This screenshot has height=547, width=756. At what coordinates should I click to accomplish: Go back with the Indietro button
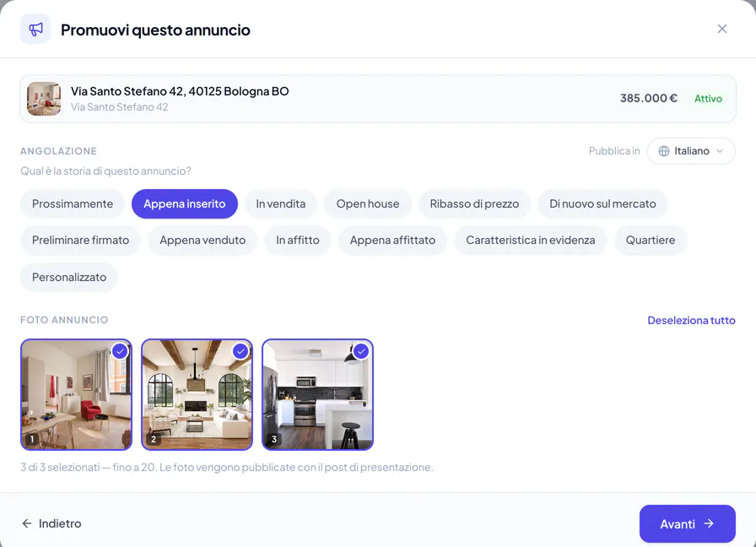click(51, 523)
